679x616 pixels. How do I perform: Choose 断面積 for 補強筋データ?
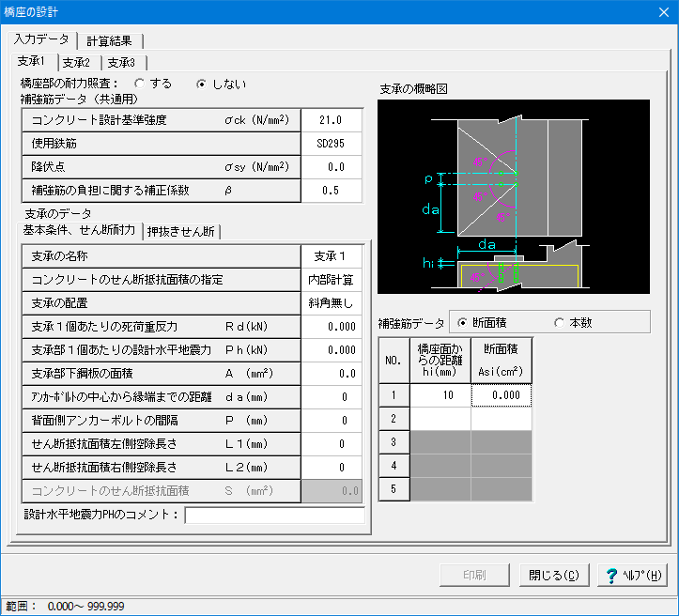click(462, 322)
